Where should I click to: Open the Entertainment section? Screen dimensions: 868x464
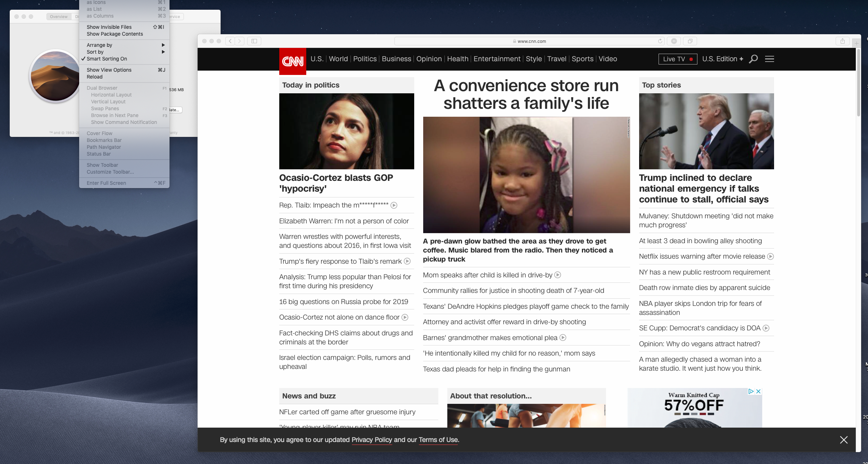point(497,59)
